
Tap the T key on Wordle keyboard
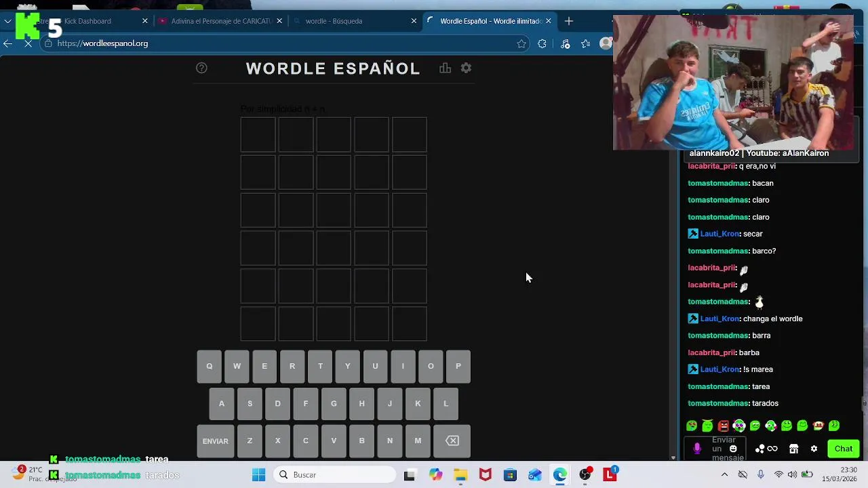pos(320,366)
